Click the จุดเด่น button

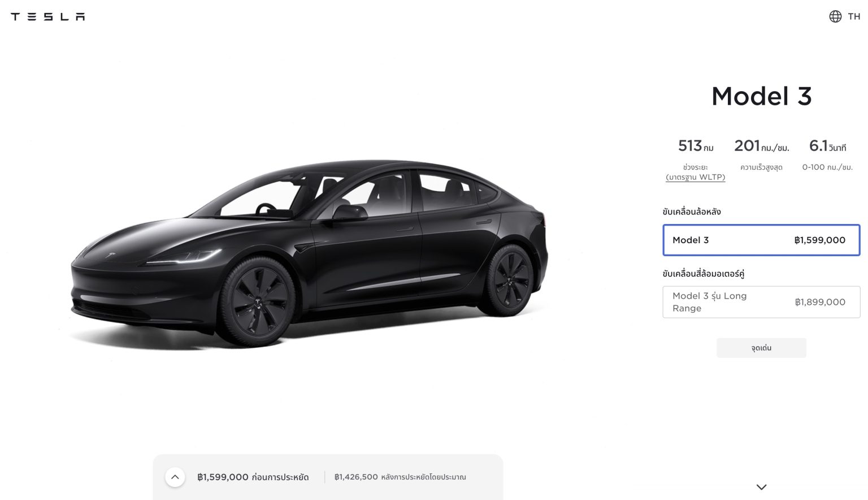(761, 348)
